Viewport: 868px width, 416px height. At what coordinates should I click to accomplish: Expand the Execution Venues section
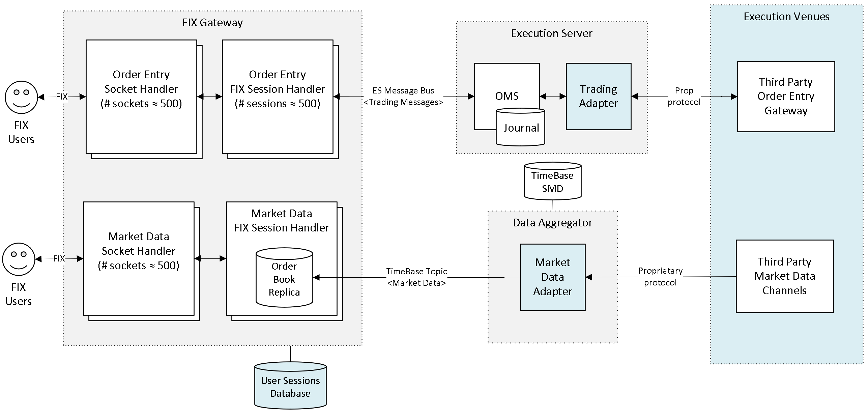[x=775, y=17]
